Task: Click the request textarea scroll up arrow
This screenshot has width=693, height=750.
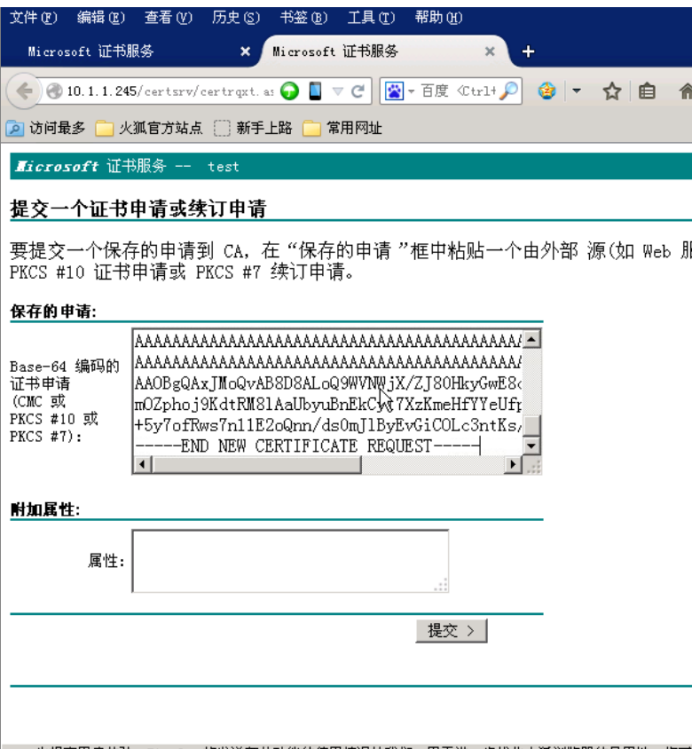Action: tap(532, 339)
